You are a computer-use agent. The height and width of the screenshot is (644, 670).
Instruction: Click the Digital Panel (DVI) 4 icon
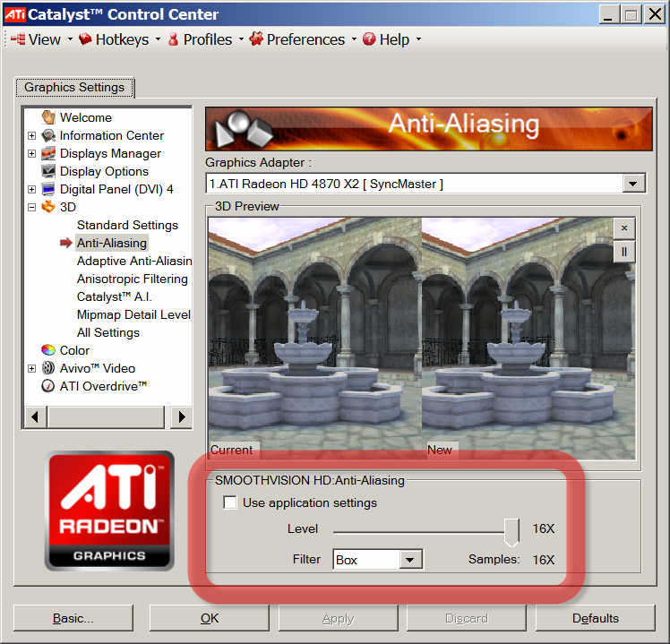point(48,189)
